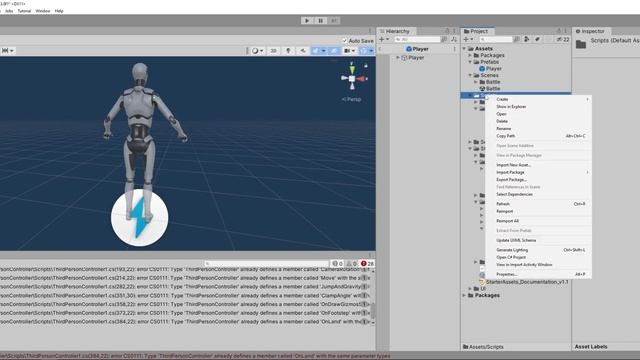Viewport: 640px width, 360px height.
Task: Expand the Packages folder under Assets
Action: pos(470,55)
